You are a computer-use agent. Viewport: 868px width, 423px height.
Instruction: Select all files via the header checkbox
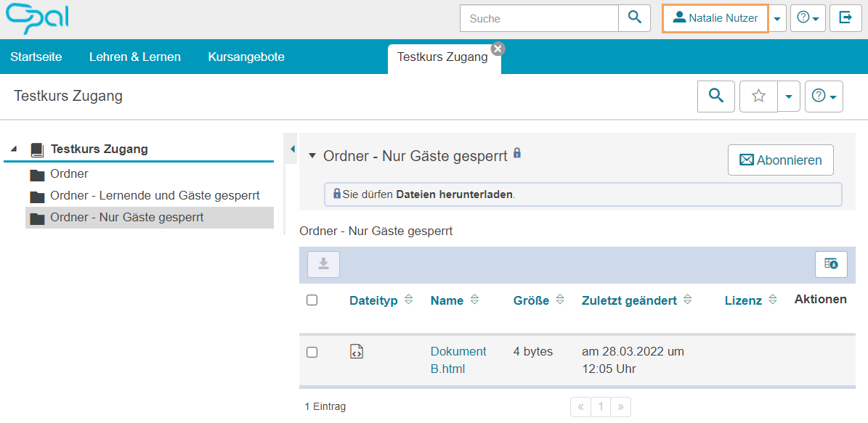[312, 300]
